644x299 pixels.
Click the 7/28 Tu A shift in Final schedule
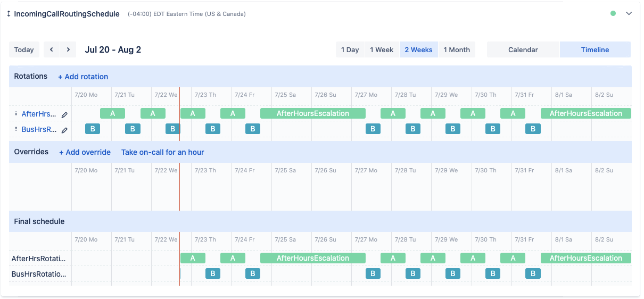pos(393,258)
